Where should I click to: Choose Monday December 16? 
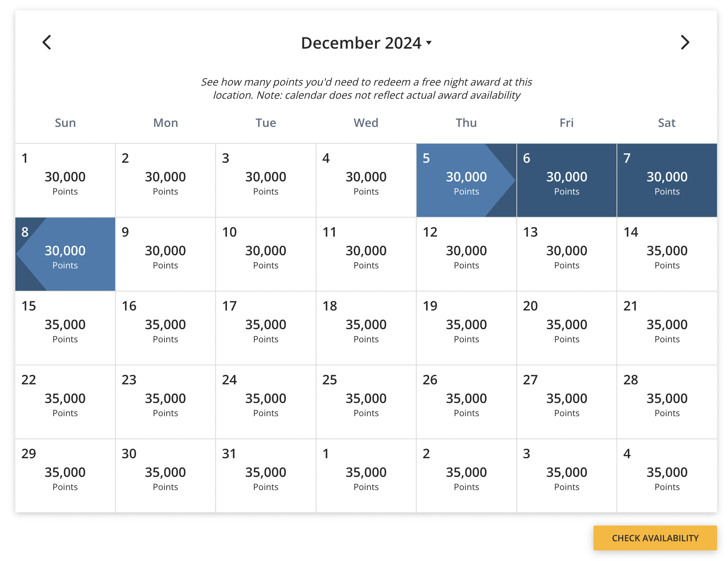(165, 328)
